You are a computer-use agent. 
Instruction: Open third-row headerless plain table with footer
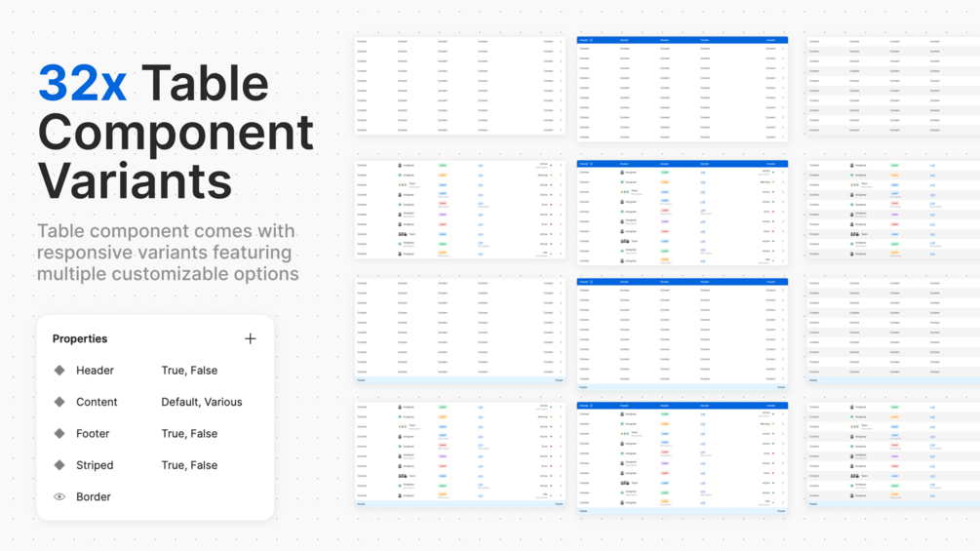coord(460,331)
